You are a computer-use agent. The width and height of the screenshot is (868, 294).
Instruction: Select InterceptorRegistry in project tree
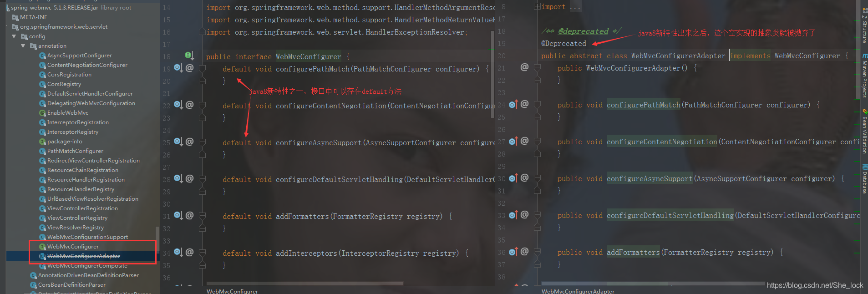pyautogui.click(x=72, y=132)
